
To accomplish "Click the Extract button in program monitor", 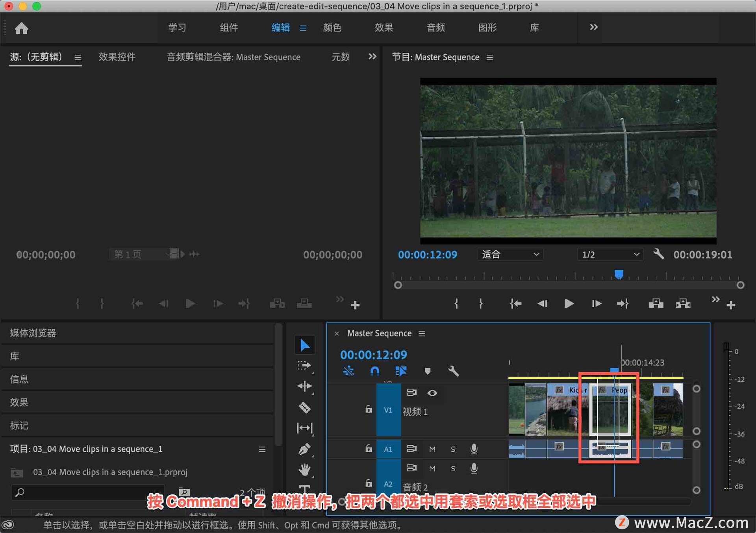I will (683, 304).
